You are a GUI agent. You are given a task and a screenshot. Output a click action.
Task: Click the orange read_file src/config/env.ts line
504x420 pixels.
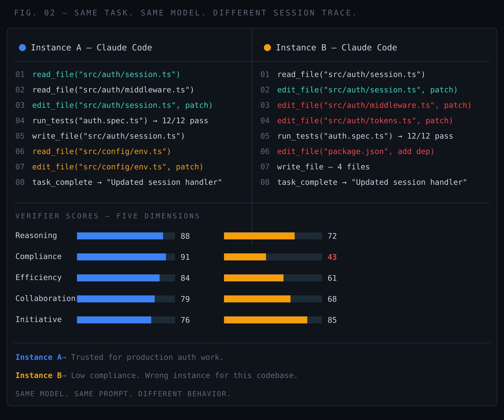coord(101,152)
